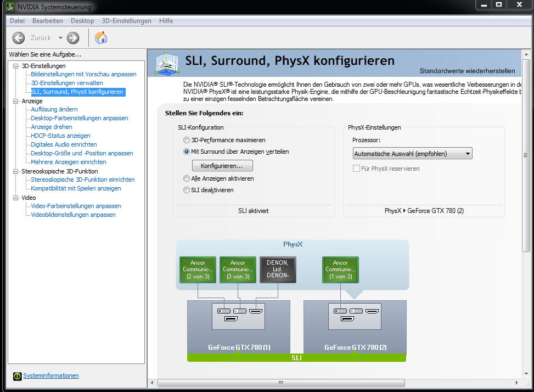Maximize the NVIDIA Systemsteuerung window
This screenshot has height=392, width=534.
tap(499, 4)
